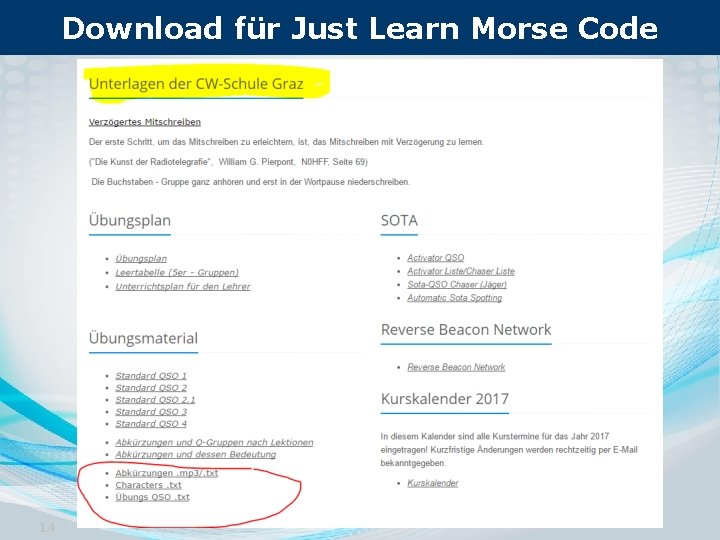Download Characters .txt file
This screenshot has height=540, width=720.
coord(148,485)
